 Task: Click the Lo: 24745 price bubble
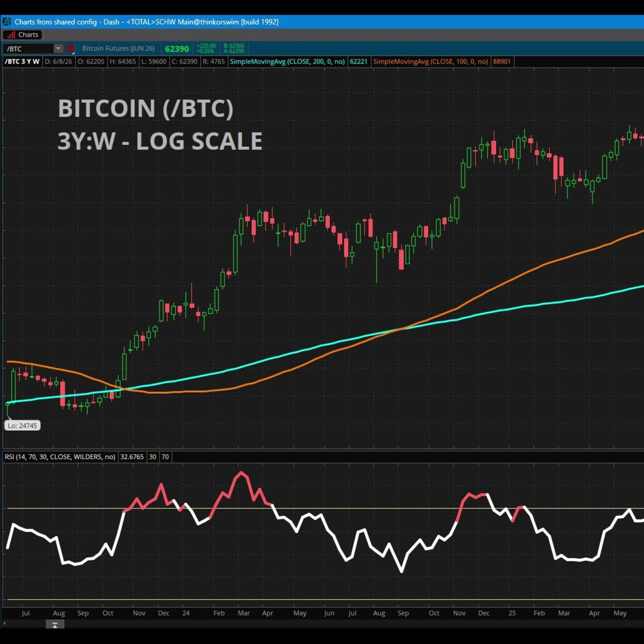click(22, 426)
